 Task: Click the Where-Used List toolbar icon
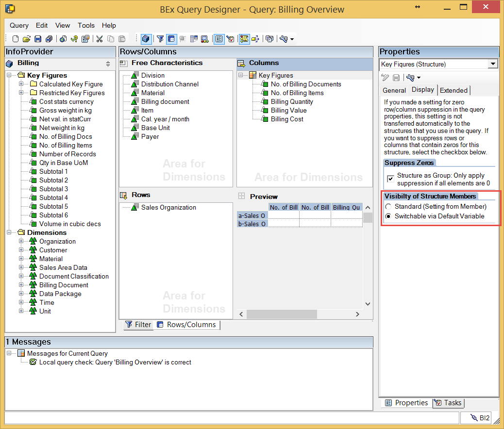[x=255, y=39]
